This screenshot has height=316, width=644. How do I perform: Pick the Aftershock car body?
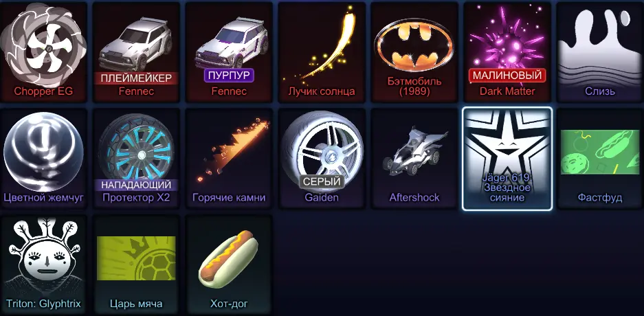point(414,159)
